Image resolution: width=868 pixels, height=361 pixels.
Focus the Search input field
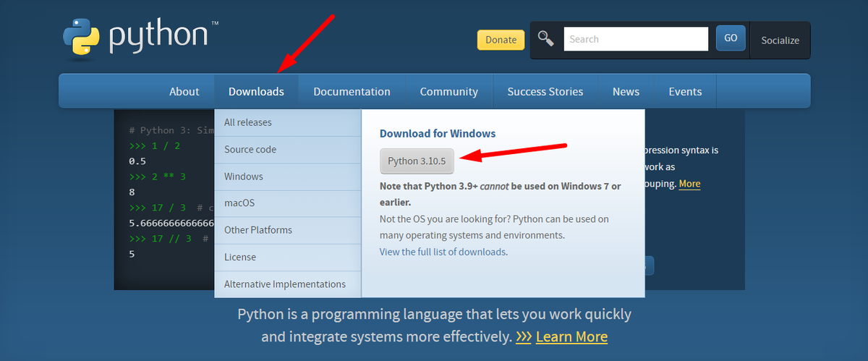point(636,39)
